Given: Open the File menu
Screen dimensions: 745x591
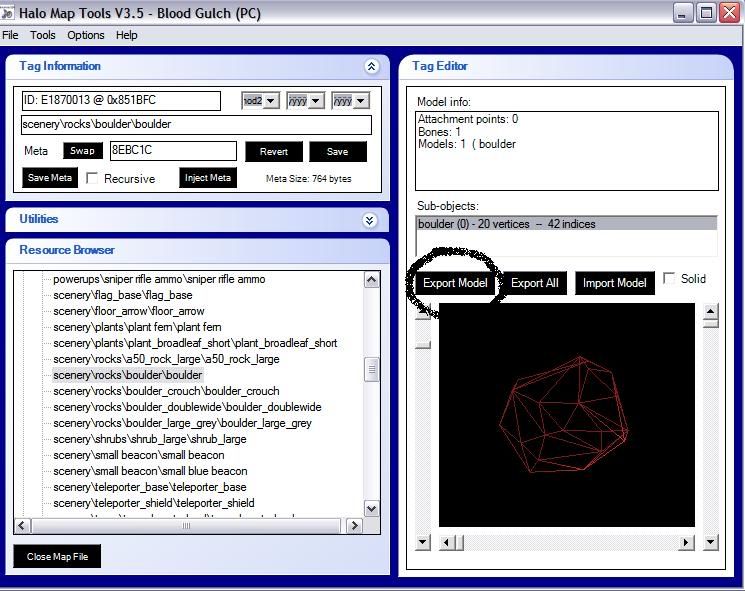Looking at the screenshot, I should point(10,35).
